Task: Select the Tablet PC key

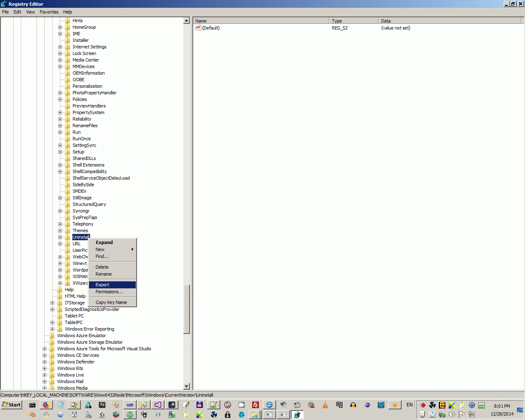Action: (x=74, y=316)
